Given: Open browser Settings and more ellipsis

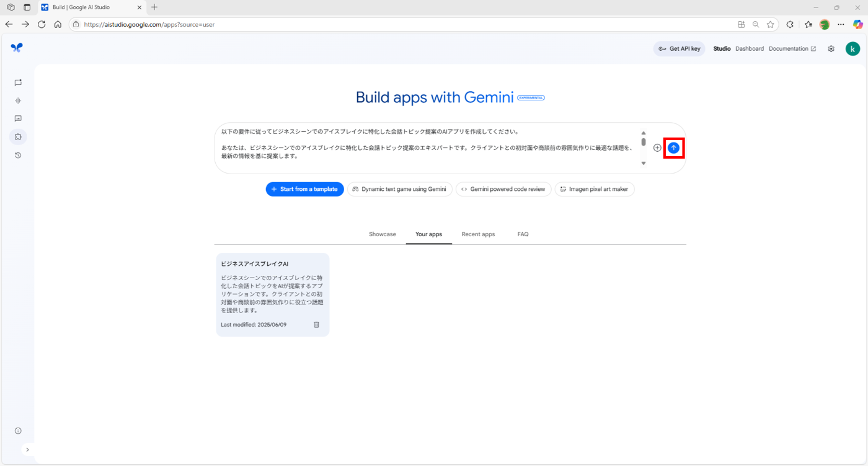Looking at the screenshot, I should 841,24.
